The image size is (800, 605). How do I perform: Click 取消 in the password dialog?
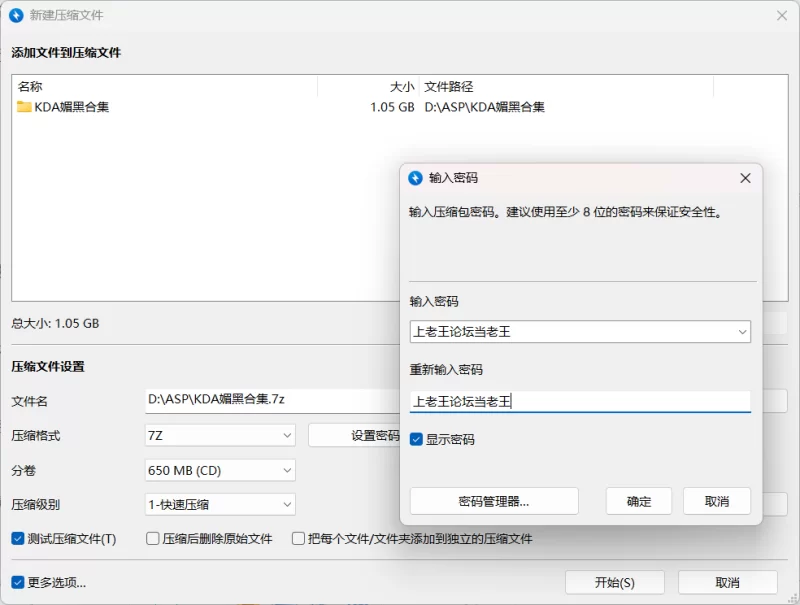717,501
